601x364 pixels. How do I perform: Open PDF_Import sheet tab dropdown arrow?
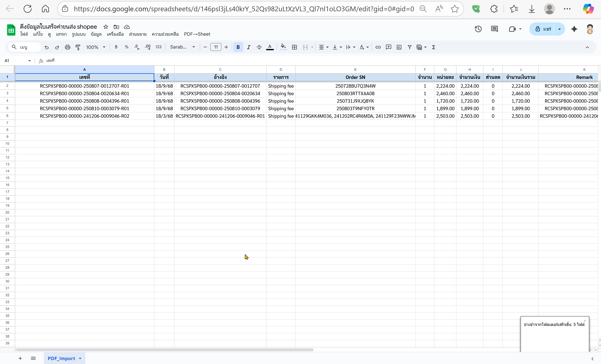80,358
